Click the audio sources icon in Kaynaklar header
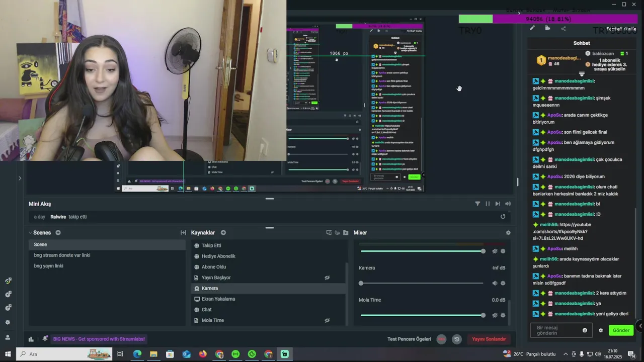Image resolution: width=644 pixels, height=362 pixels. point(337,233)
